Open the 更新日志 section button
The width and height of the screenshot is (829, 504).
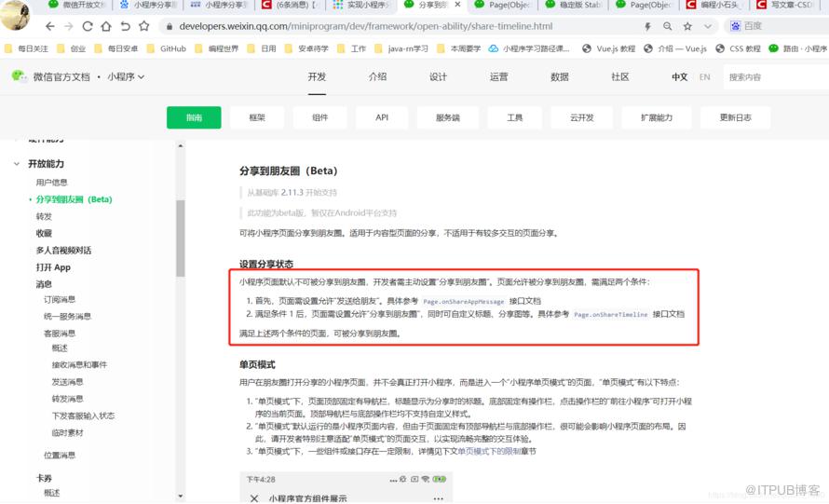736,117
